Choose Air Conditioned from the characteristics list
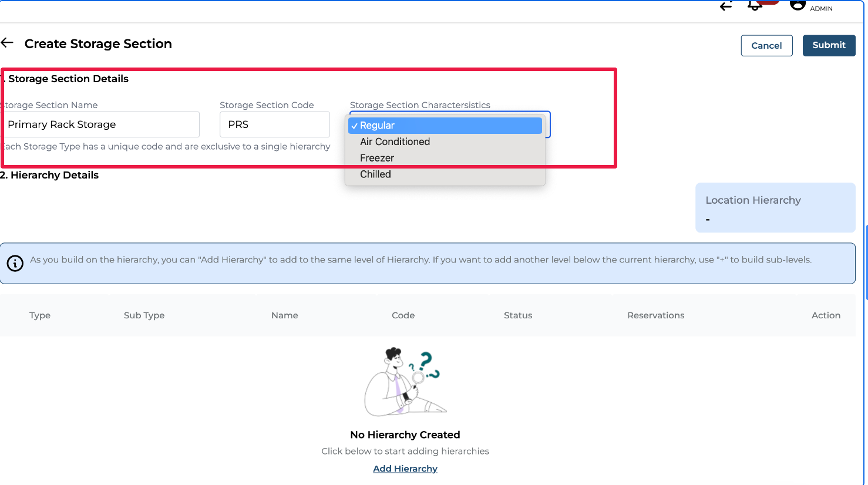The width and height of the screenshot is (868, 485). click(395, 142)
